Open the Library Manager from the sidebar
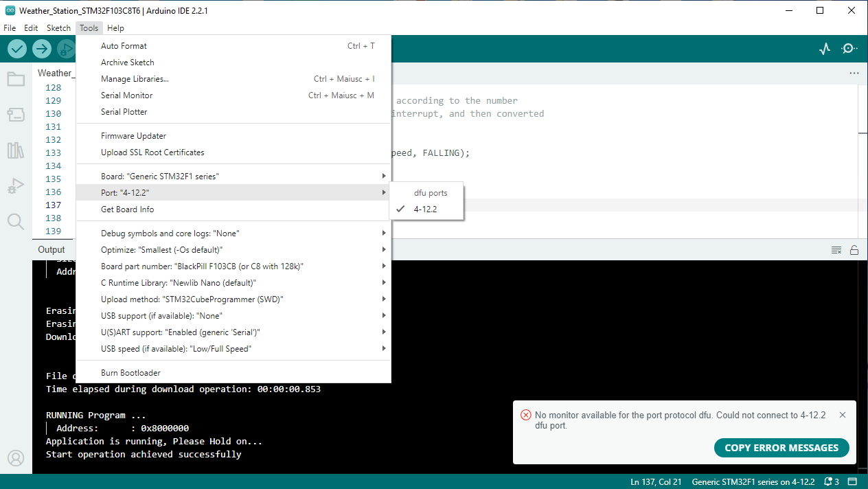 pyautogui.click(x=16, y=150)
